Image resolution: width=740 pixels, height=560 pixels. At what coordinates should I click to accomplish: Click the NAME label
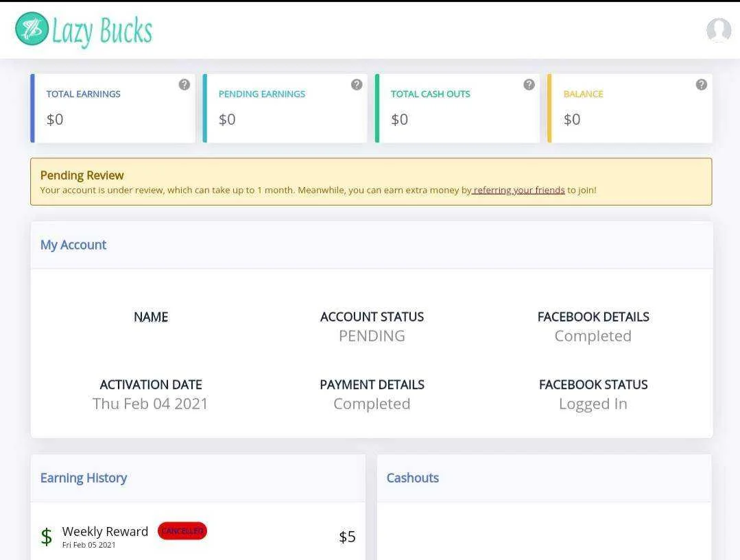tap(151, 317)
